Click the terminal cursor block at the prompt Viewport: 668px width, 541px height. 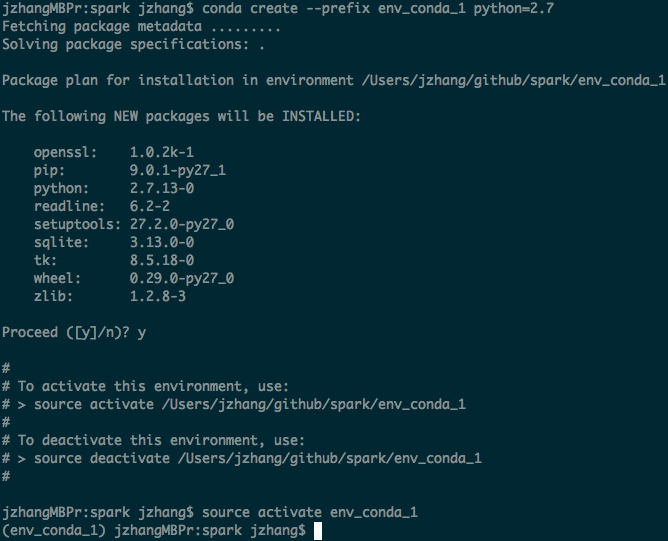tap(318, 531)
